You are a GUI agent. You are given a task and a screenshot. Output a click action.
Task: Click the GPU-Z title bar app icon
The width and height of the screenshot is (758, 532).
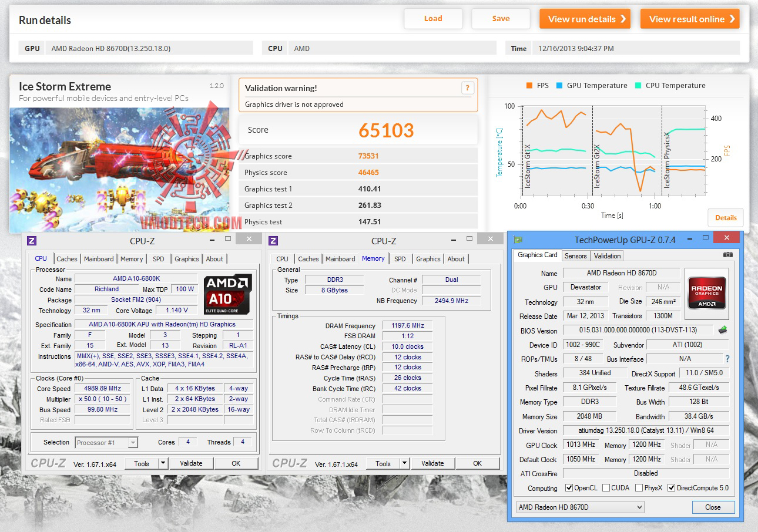pyautogui.click(x=518, y=240)
